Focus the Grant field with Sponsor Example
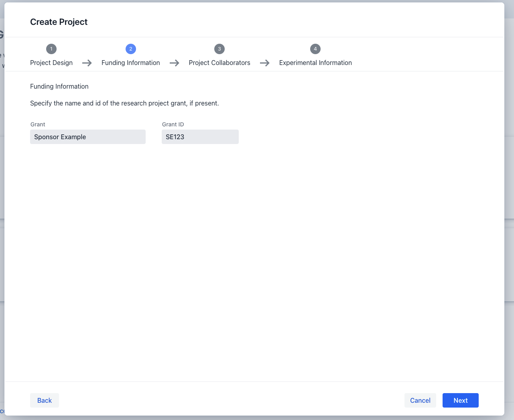Image resolution: width=514 pixels, height=420 pixels. 88,137
